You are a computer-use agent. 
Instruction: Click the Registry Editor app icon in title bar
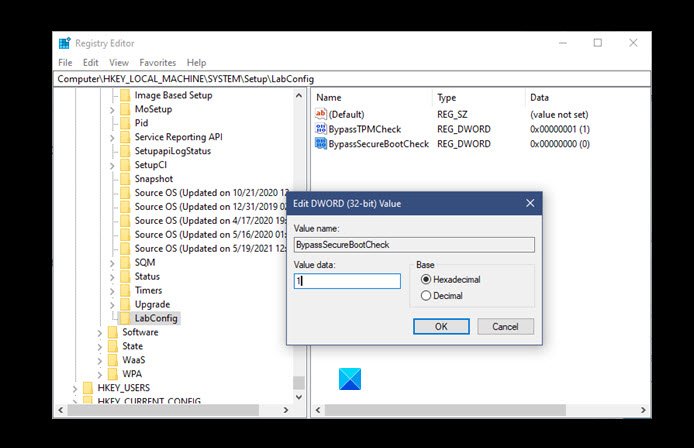pyautogui.click(x=65, y=43)
